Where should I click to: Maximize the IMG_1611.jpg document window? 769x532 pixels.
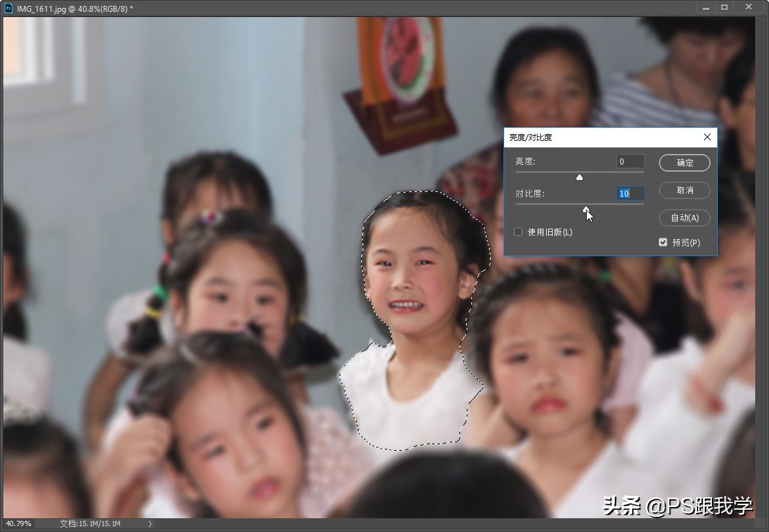pyautogui.click(x=724, y=7)
